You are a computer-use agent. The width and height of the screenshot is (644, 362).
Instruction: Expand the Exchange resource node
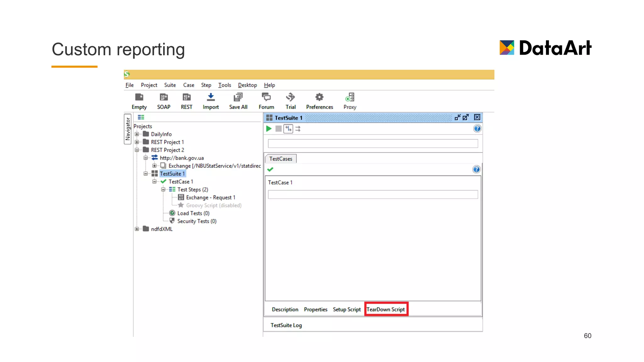(x=154, y=166)
